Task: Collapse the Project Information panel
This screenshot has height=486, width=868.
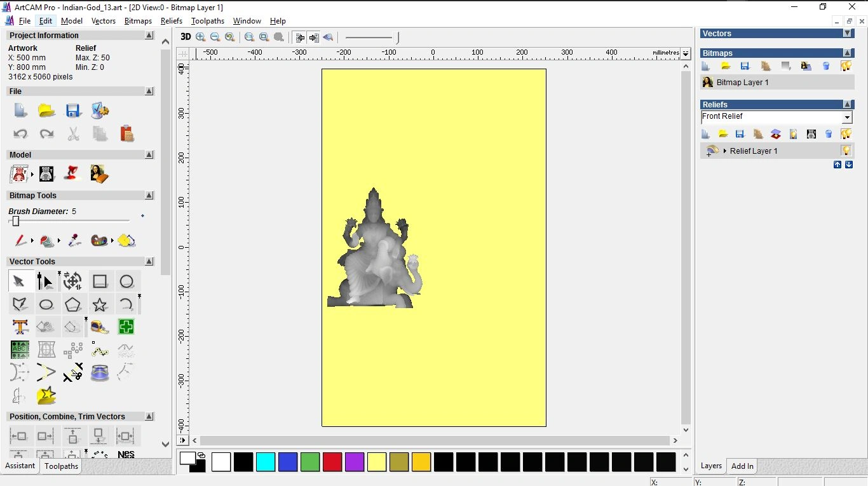Action: click(149, 36)
